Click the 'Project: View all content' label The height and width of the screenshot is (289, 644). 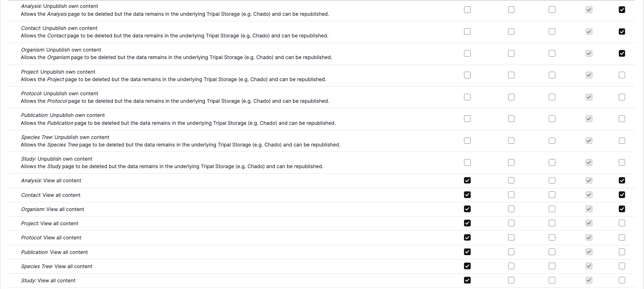point(50,224)
